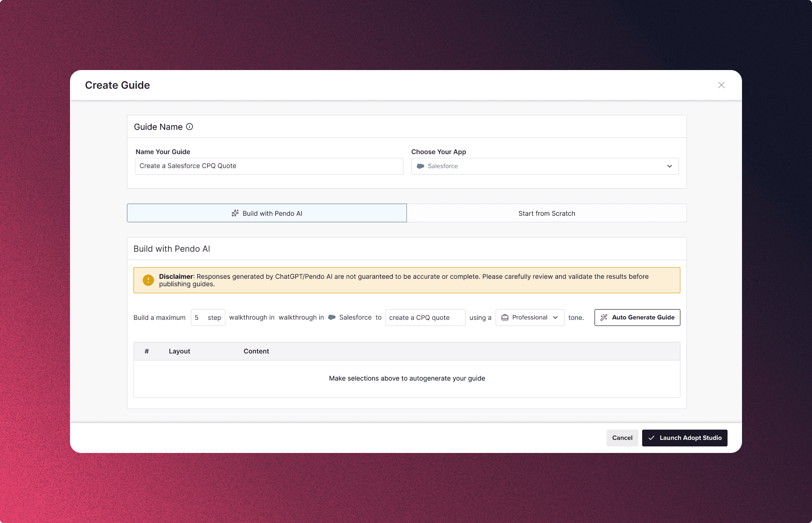Viewport: 812px width, 523px height.
Task: Click the checkmark icon on Launch Adopt Studio
Action: 651,438
